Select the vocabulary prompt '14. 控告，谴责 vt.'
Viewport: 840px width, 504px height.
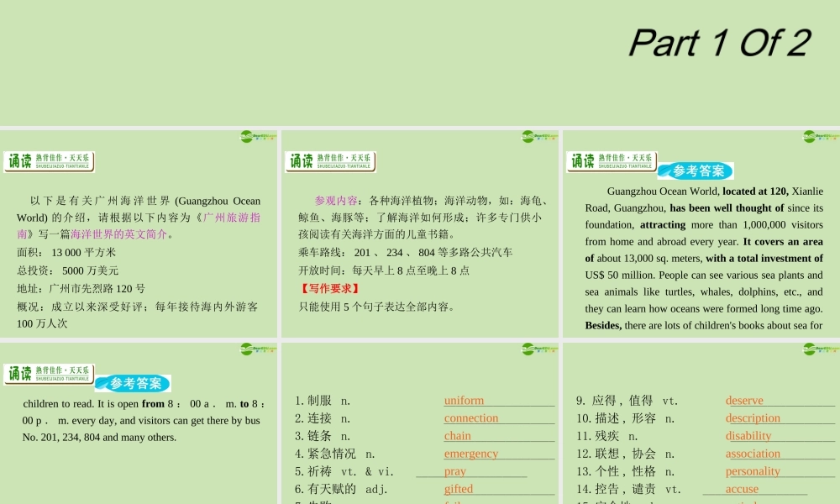point(628,489)
